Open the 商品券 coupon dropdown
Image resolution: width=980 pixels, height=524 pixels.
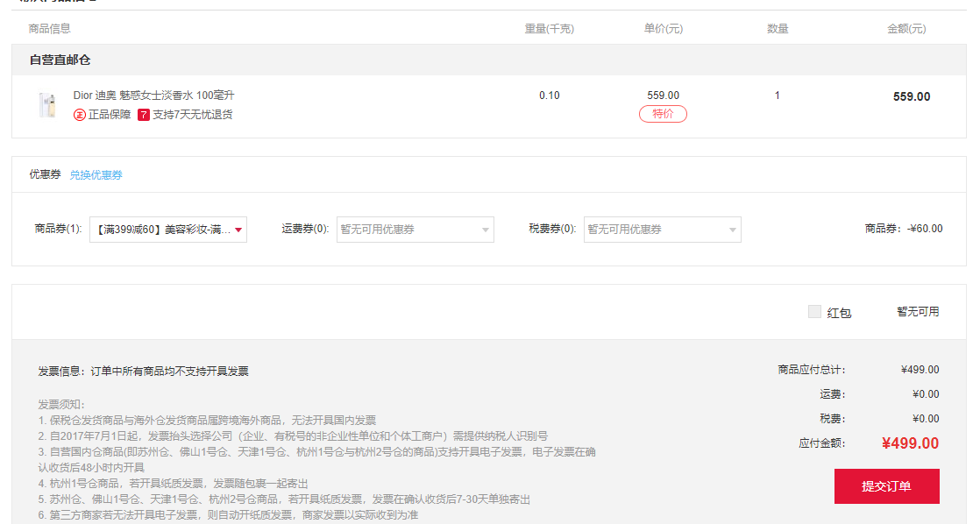[168, 230]
